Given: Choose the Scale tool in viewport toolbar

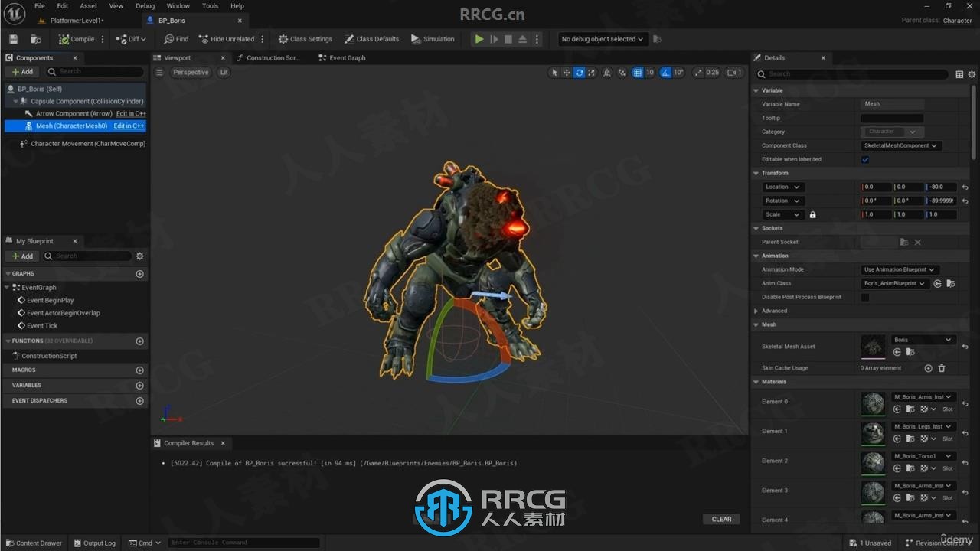Looking at the screenshot, I should pos(592,73).
